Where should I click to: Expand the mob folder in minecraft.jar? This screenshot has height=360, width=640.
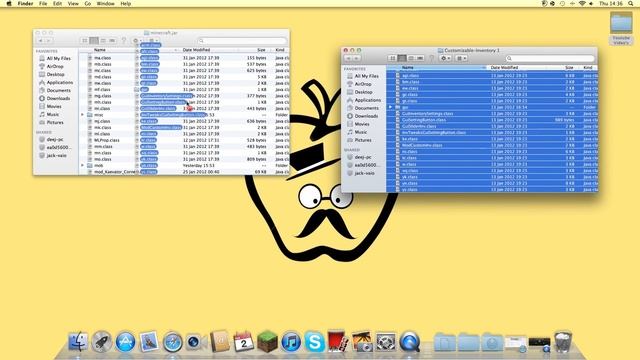pyautogui.click(x=82, y=165)
